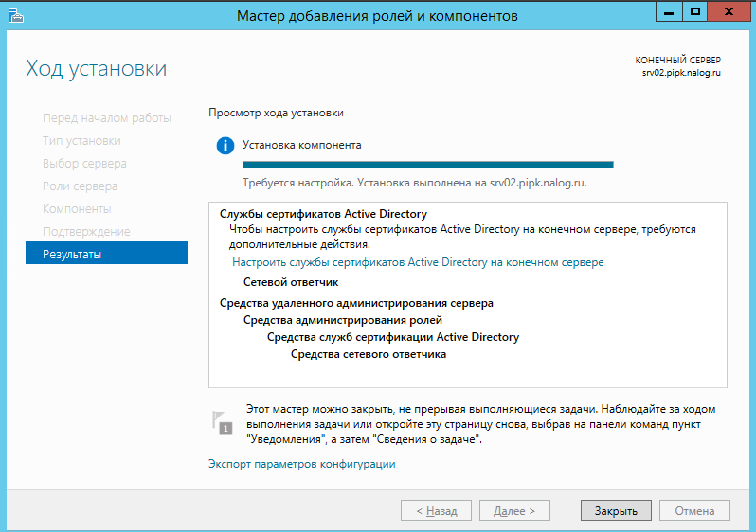The height and width of the screenshot is (532, 756).
Task: Click Средства сетевого ответчика item
Action: pyautogui.click(x=369, y=354)
